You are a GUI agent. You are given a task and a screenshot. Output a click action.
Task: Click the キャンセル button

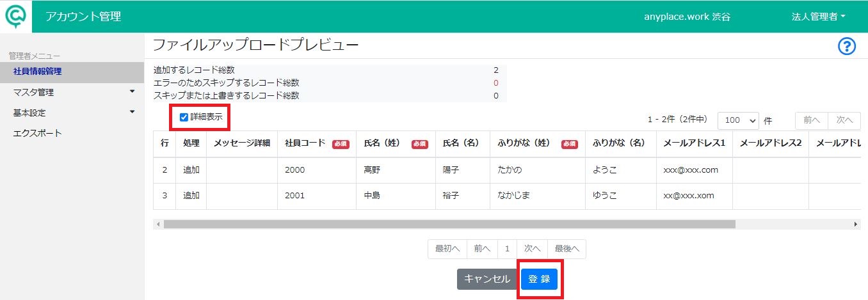[x=487, y=279]
